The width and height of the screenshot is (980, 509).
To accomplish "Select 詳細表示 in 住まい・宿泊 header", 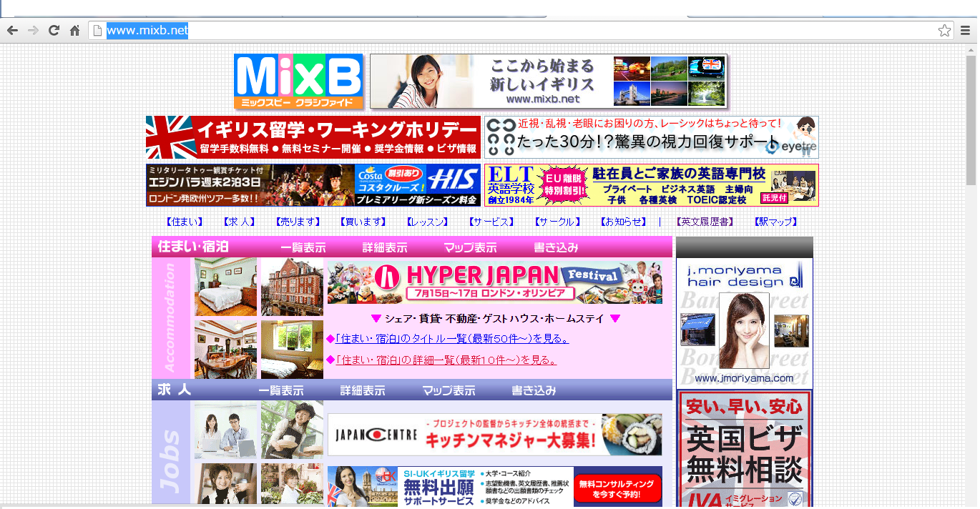I will pos(385,247).
